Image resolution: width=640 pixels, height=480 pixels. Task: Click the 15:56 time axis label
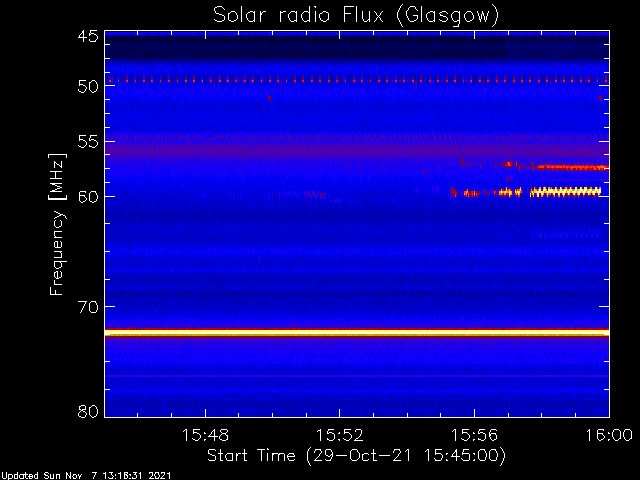click(x=474, y=435)
